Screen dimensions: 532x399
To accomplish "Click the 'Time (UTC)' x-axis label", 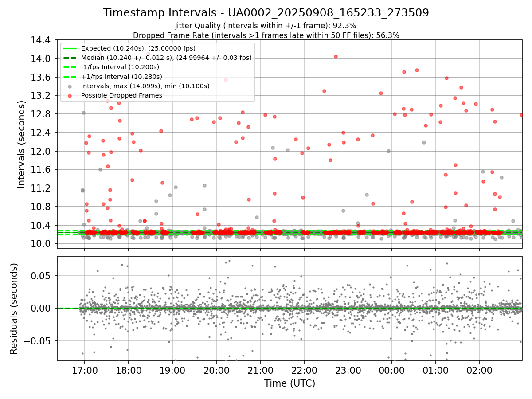I will coord(289,383).
